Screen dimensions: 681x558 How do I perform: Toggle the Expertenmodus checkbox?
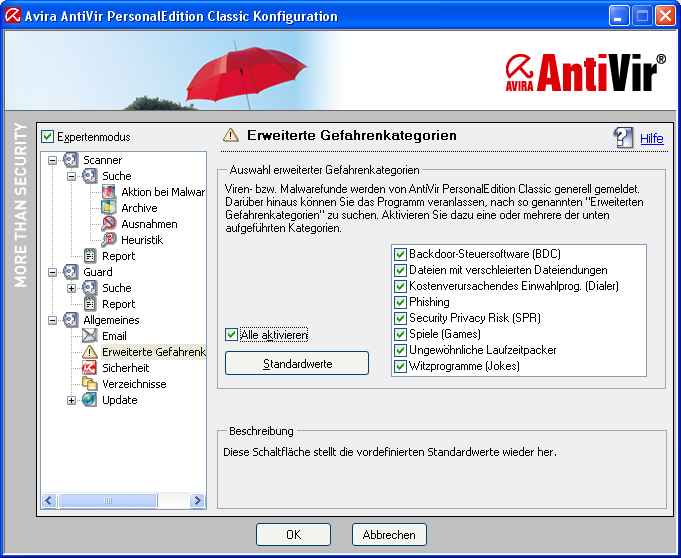tap(47, 137)
